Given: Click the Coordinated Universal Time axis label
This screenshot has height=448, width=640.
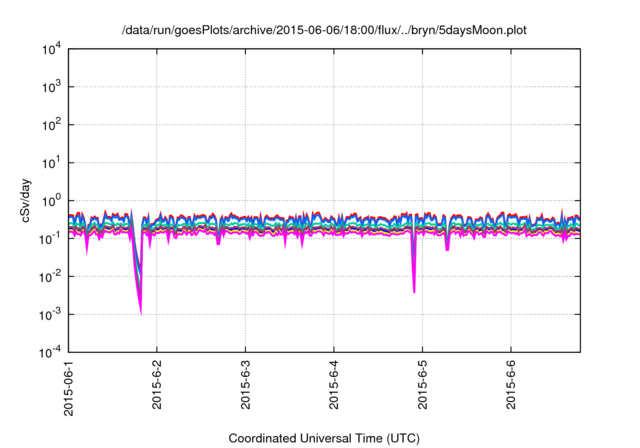Looking at the screenshot, I should [x=324, y=438].
